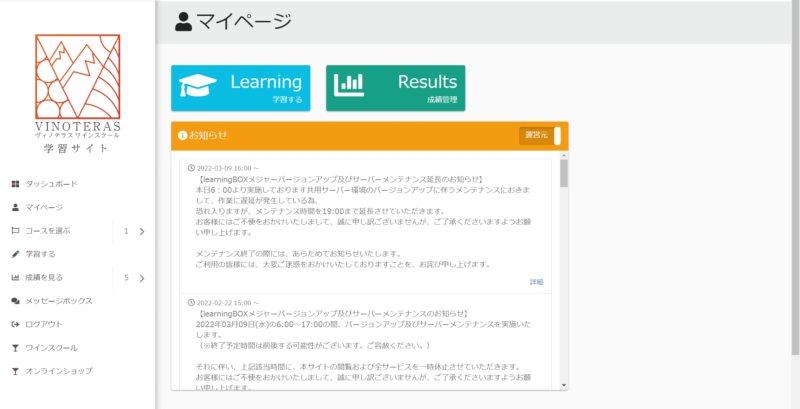Click the wine glass icon beside オンラインショップ
Image resolution: width=800 pixels, height=409 pixels.
[x=15, y=371]
